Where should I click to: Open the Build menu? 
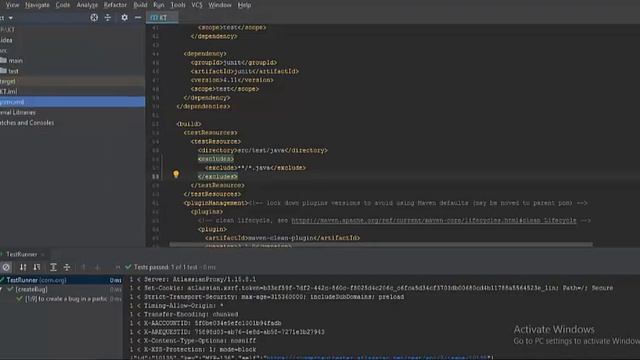[140, 5]
